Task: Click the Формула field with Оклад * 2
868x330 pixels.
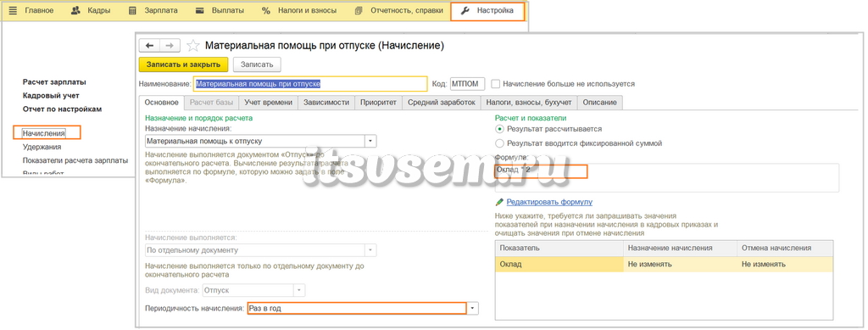Action: [x=666, y=178]
